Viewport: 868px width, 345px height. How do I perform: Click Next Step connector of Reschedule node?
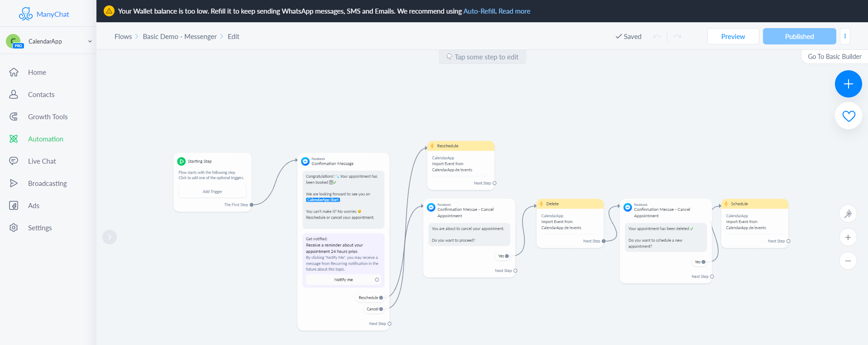click(x=494, y=183)
